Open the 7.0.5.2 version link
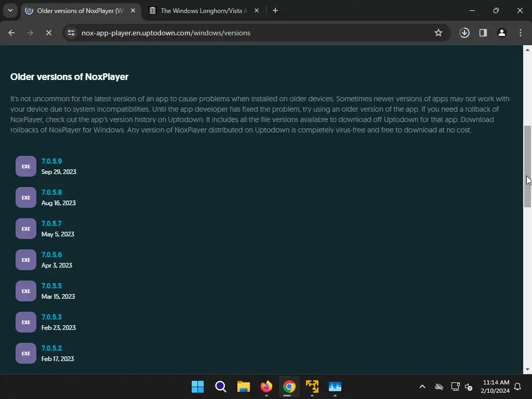Viewport: 532px width, 399px height. click(51, 349)
